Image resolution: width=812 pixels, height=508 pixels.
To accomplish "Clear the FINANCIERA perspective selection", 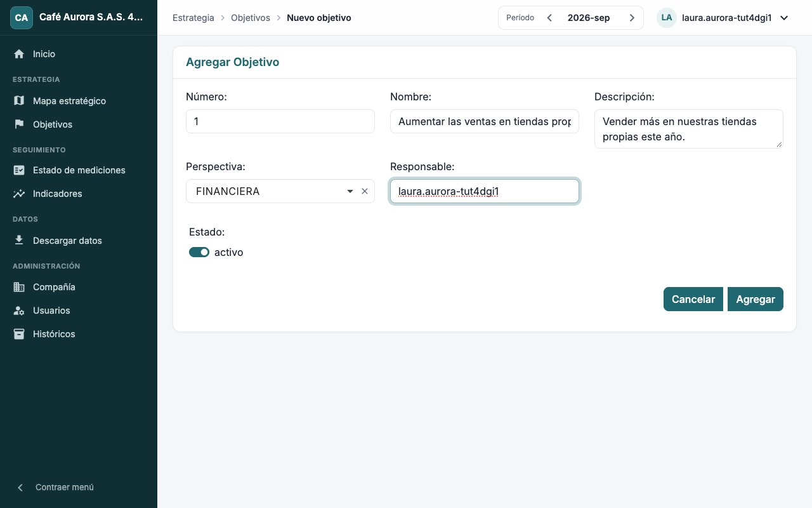I will coord(365,191).
